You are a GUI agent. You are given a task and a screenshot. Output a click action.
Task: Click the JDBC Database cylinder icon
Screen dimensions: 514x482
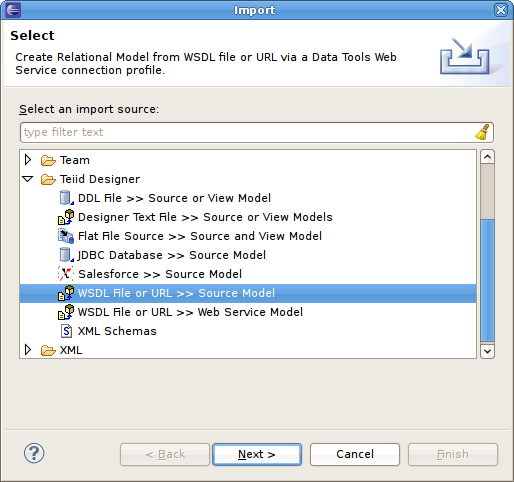point(66,255)
